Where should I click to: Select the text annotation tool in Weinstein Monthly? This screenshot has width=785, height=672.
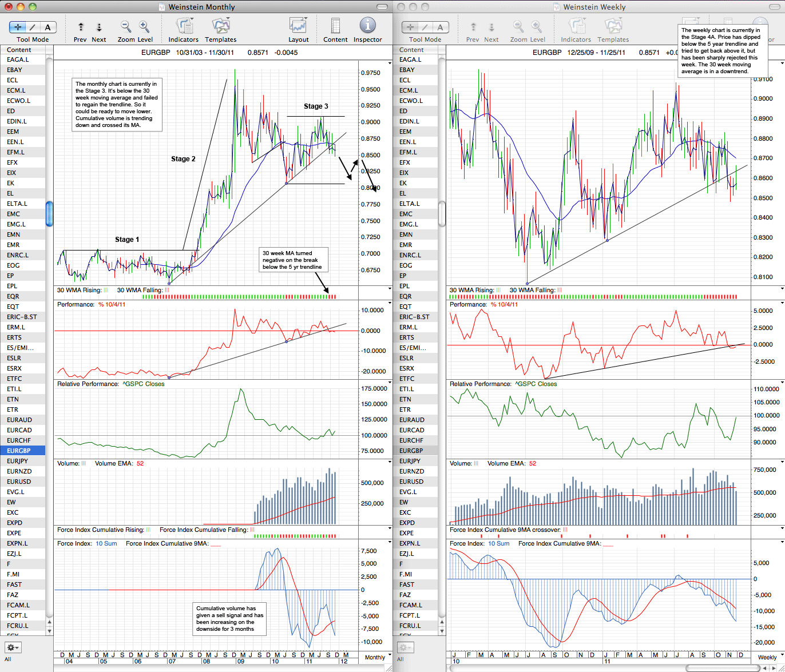pyautogui.click(x=48, y=27)
